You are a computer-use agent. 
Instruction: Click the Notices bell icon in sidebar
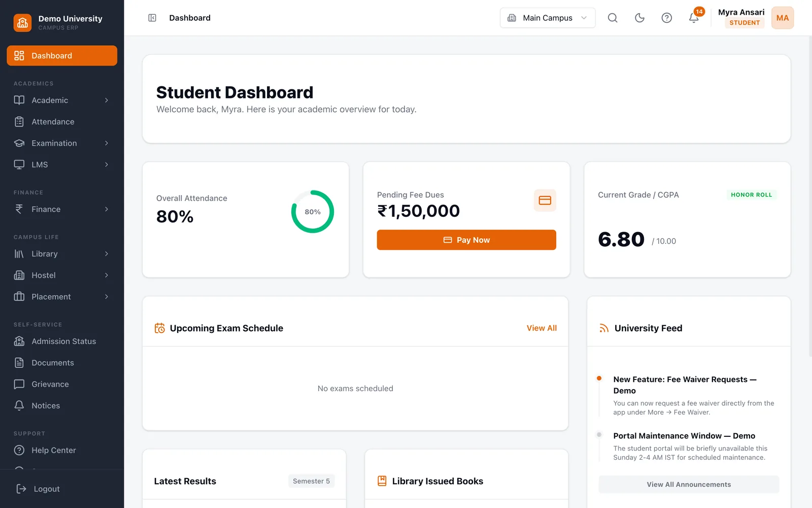[x=19, y=405]
